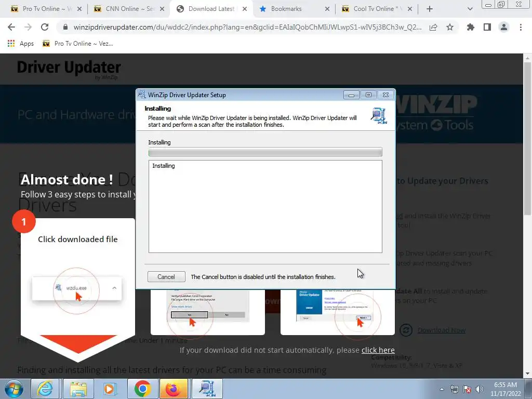Click the 'click here' download link

[x=378, y=350]
